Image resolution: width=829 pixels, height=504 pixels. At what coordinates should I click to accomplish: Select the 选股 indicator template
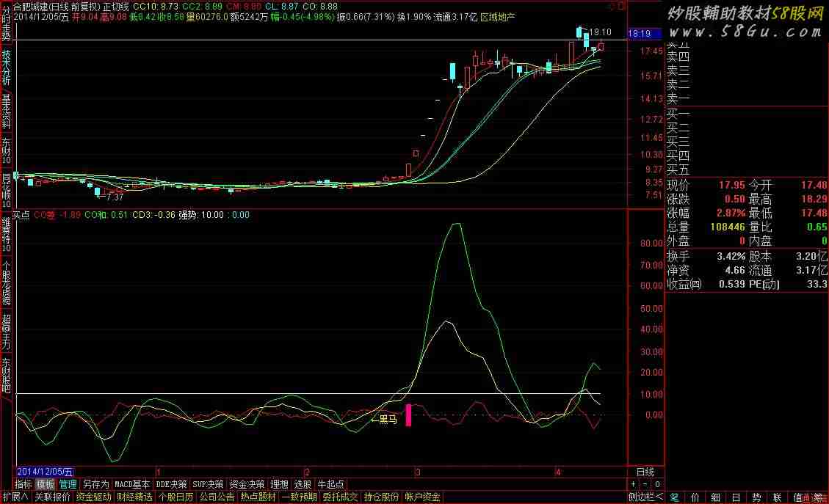pyautogui.click(x=303, y=484)
